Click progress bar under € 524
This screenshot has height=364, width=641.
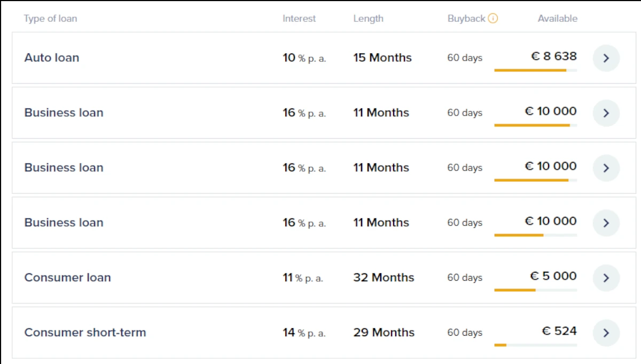click(x=536, y=345)
